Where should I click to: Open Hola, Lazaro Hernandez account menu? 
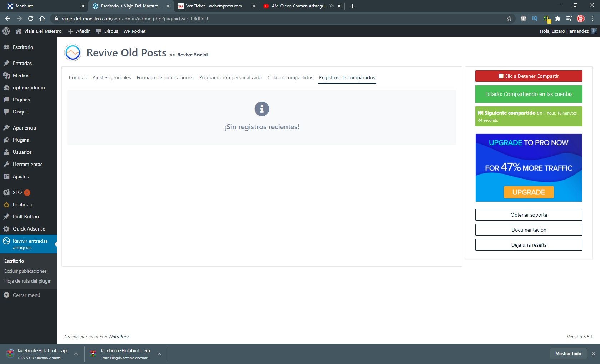[568, 31]
